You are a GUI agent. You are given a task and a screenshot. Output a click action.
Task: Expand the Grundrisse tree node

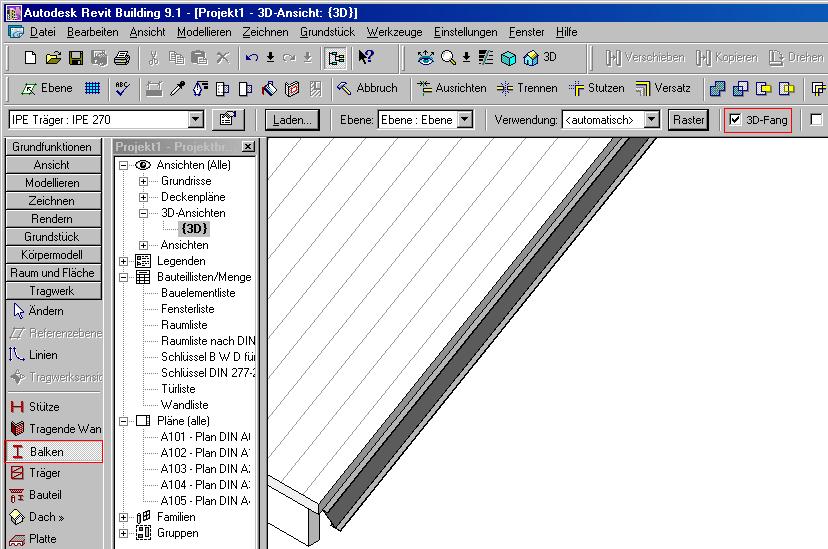click(143, 181)
